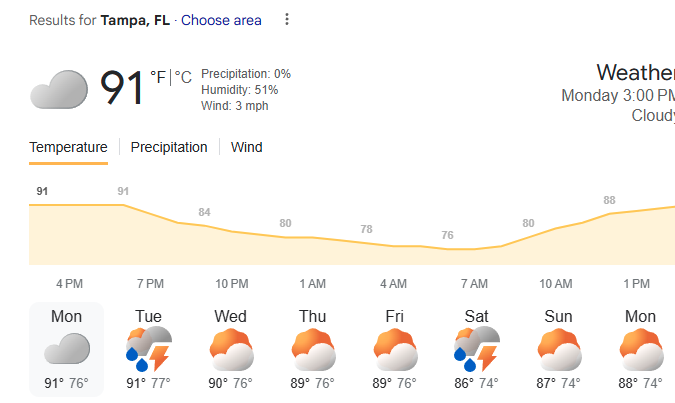
Task: Open the three-dot more options menu
Action: [287, 20]
